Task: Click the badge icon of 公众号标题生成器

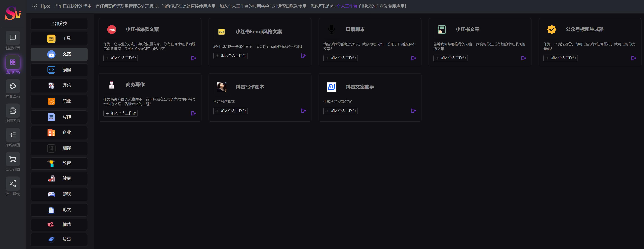Action: [x=552, y=30]
